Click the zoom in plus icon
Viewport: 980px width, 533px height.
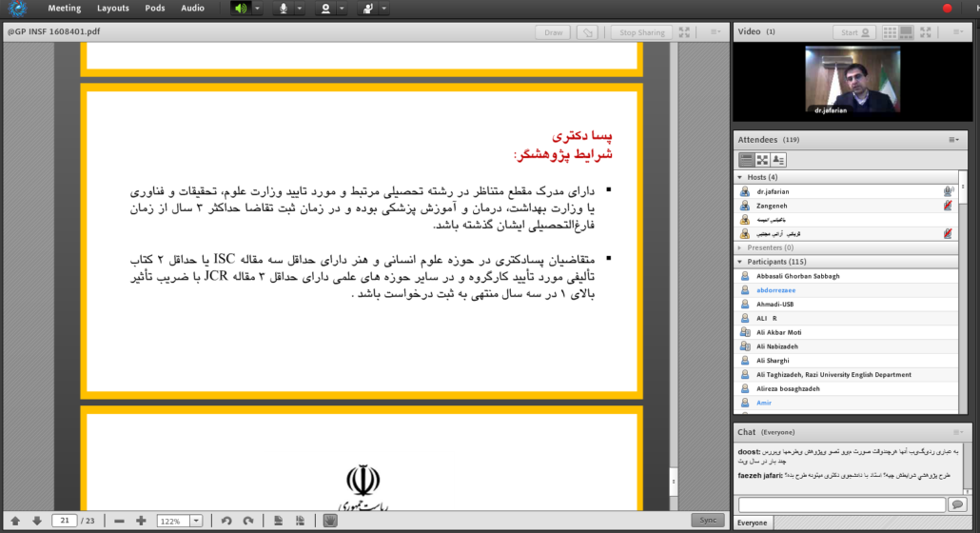tap(141, 521)
